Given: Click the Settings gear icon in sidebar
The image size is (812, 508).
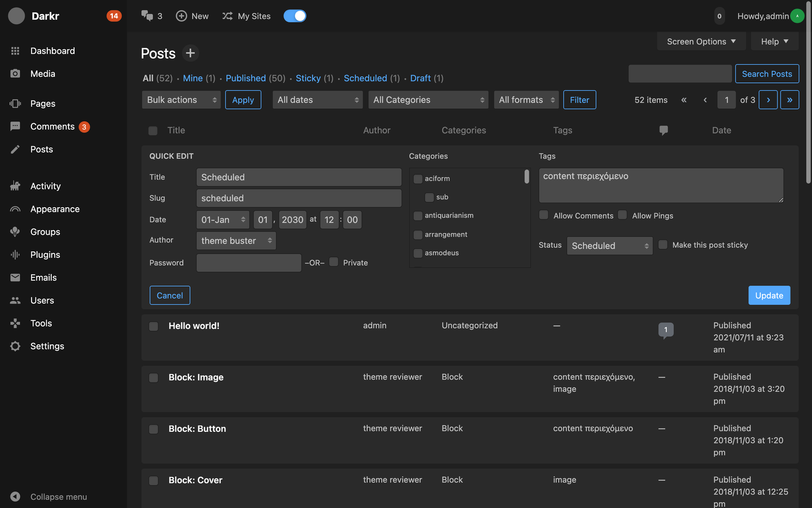Looking at the screenshot, I should (15, 346).
